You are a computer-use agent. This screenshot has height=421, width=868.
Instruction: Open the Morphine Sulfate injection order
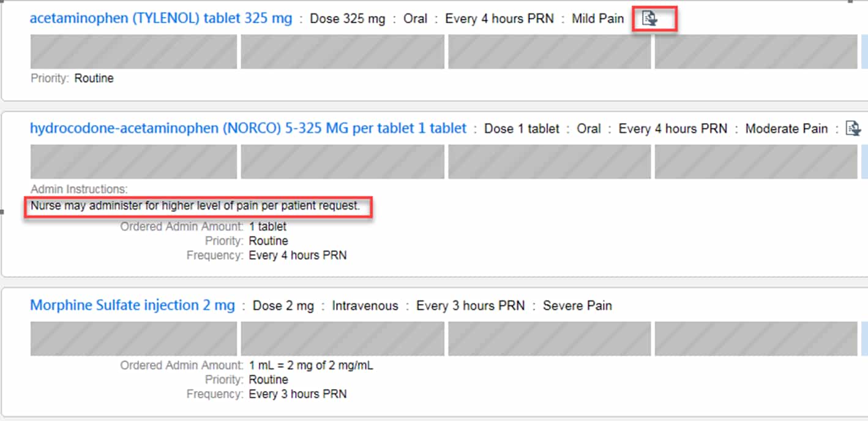click(132, 305)
